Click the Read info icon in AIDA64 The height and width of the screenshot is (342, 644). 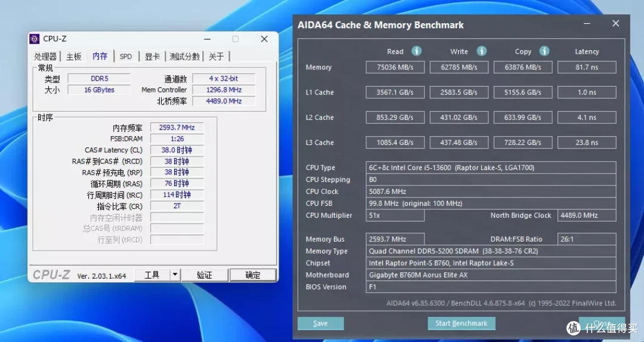click(x=416, y=51)
